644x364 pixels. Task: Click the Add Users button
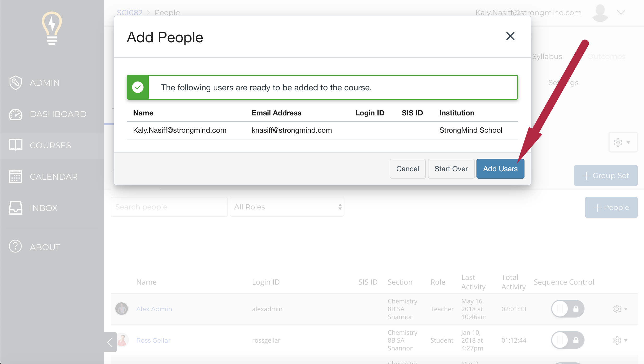[x=500, y=169]
